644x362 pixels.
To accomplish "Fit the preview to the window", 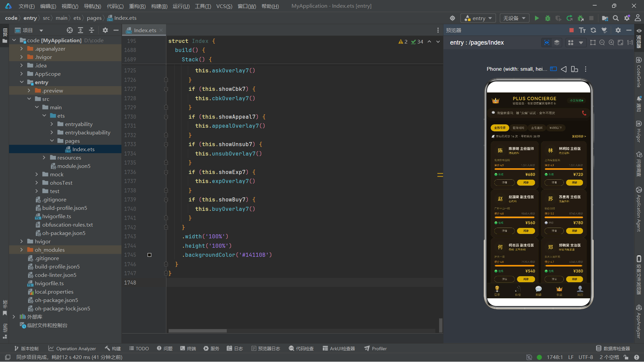I will click(x=621, y=43).
